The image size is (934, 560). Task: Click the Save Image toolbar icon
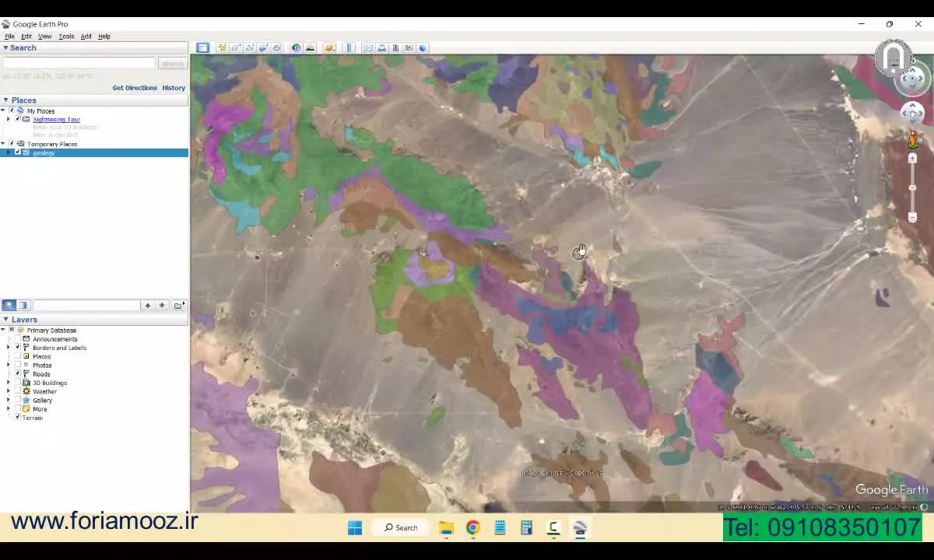point(395,47)
